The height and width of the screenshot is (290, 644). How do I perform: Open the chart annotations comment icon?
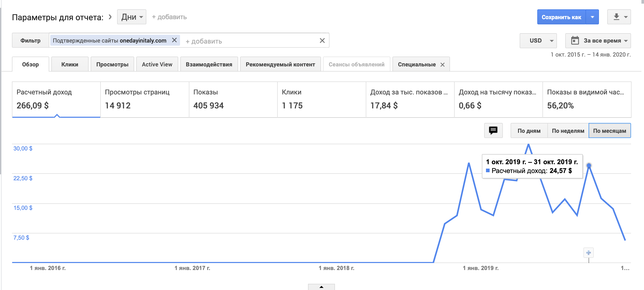click(x=493, y=130)
